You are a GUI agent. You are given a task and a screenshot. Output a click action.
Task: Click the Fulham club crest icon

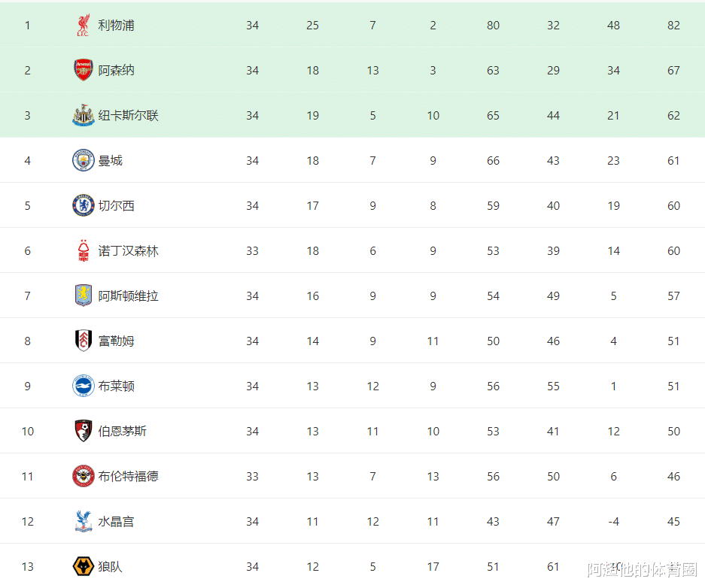[83, 341]
